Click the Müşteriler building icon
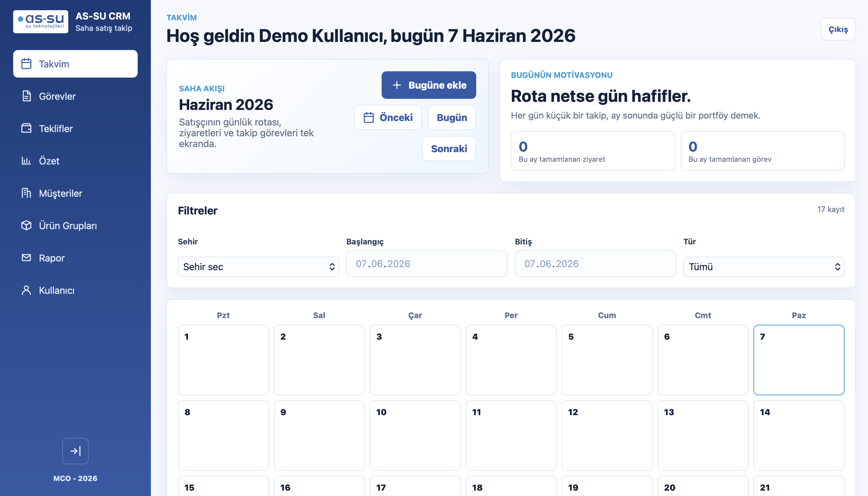Image resolution: width=868 pixels, height=496 pixels. tap(26, 193)
